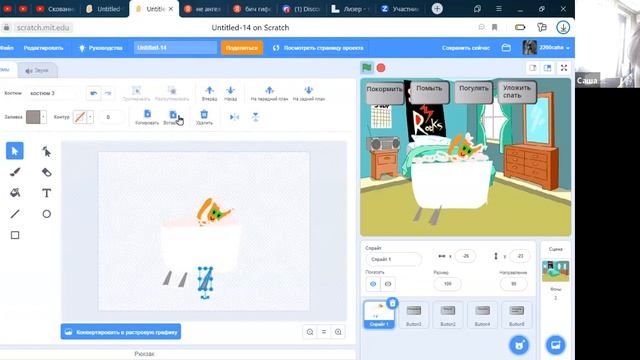Expand the account user dropdown
This screenshot has width=640, height=360.
pyautogui.click(x=546, y=48)
